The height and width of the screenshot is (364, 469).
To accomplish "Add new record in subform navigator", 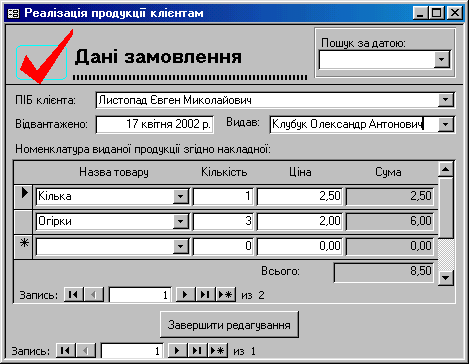I will tap(226, 295).
